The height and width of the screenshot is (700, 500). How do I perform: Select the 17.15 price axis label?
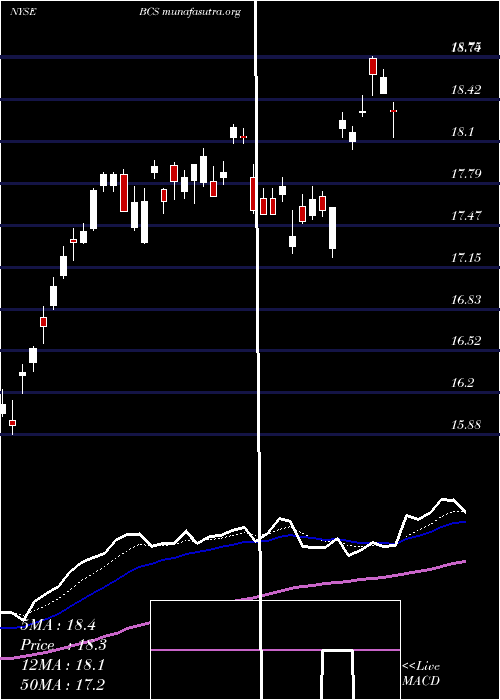pyautogui.click(x=466, y=258)
